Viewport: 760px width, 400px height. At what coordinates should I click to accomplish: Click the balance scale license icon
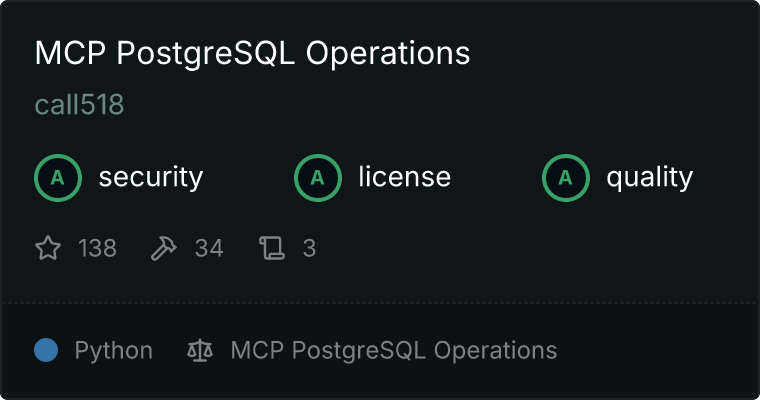pyautogui.click(x=200, y=351)
